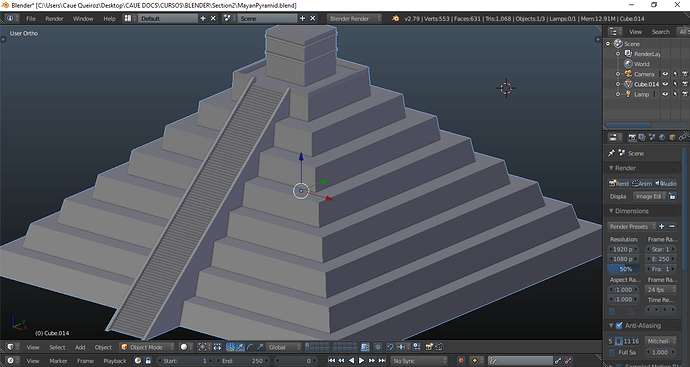Open the outliner Search menu
This screenshot has width=690, height=367.
pyautogui.click(x=661, y=32)
